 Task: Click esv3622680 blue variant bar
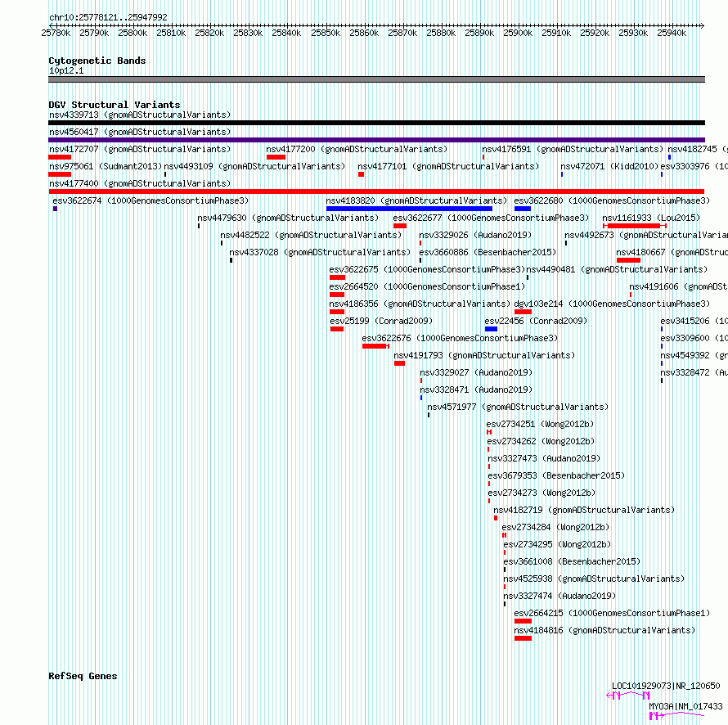click(523, 209)
